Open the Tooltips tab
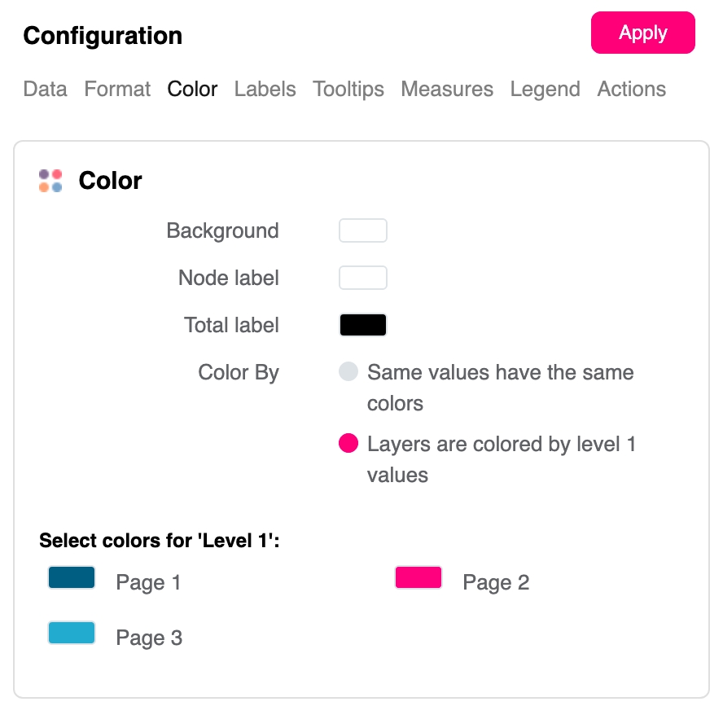This screenshot has width=723, height=728. [348, 89]
